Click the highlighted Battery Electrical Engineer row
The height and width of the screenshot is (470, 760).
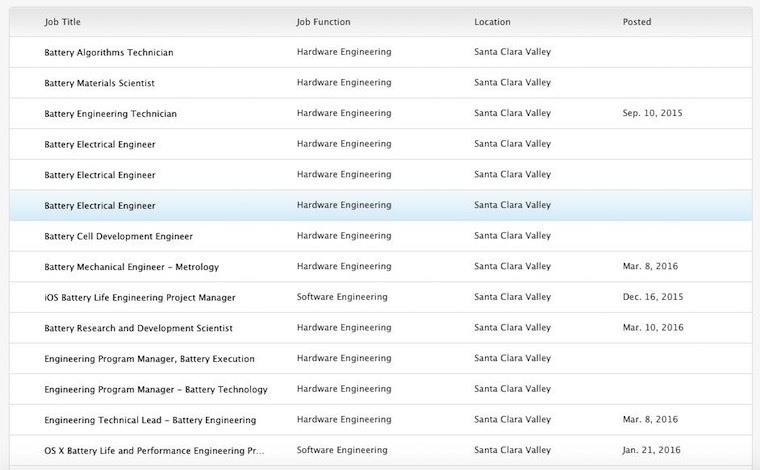tap(100, 206)
